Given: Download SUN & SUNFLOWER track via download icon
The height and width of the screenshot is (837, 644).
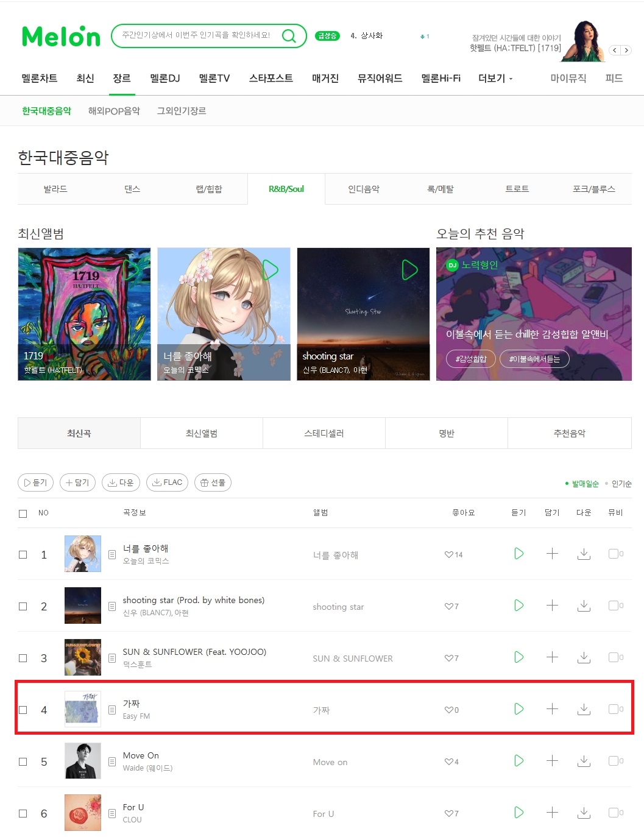Looking at the screenshot, I should [x=584, y=657].
